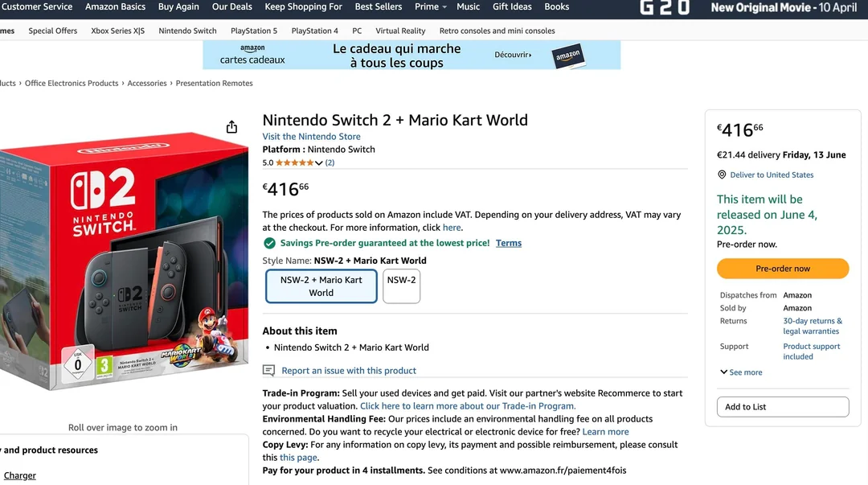
Task: Select NSW-2 + Mario Kart World style
Action: [x=321, y=286]
